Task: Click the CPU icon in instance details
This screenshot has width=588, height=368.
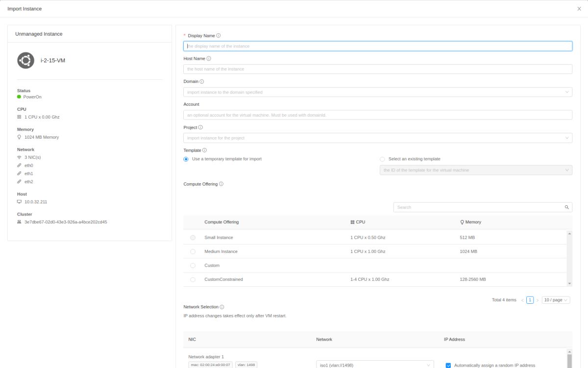Action: coord(19,117)
